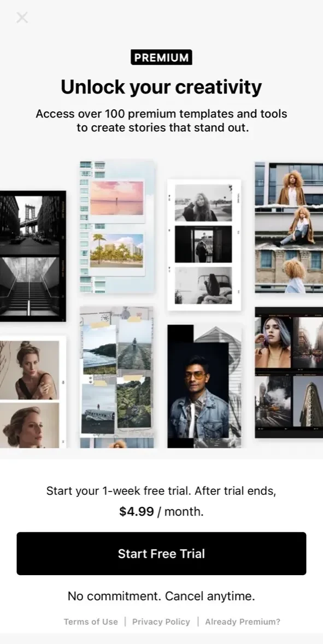Select the curly-haired rooftop torn-paper template

point(289,227)
